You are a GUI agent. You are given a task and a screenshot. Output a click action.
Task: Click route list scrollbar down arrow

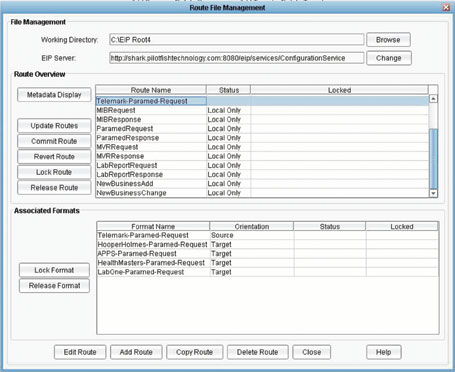433,193
